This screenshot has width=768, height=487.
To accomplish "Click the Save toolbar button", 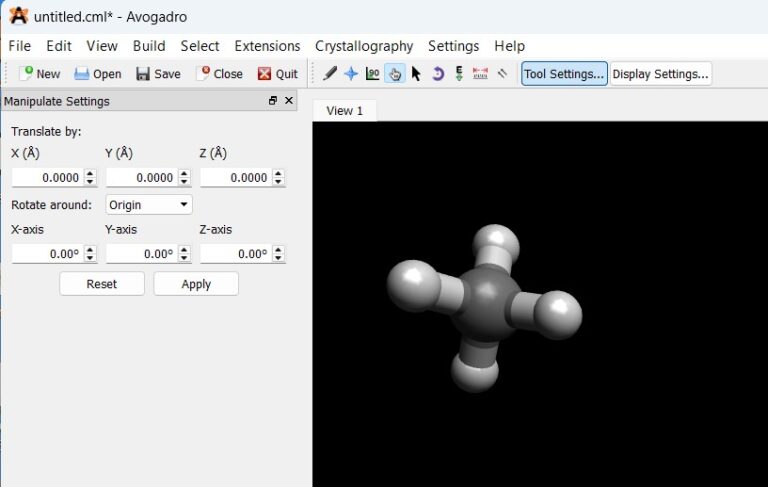I will [158, 73].
